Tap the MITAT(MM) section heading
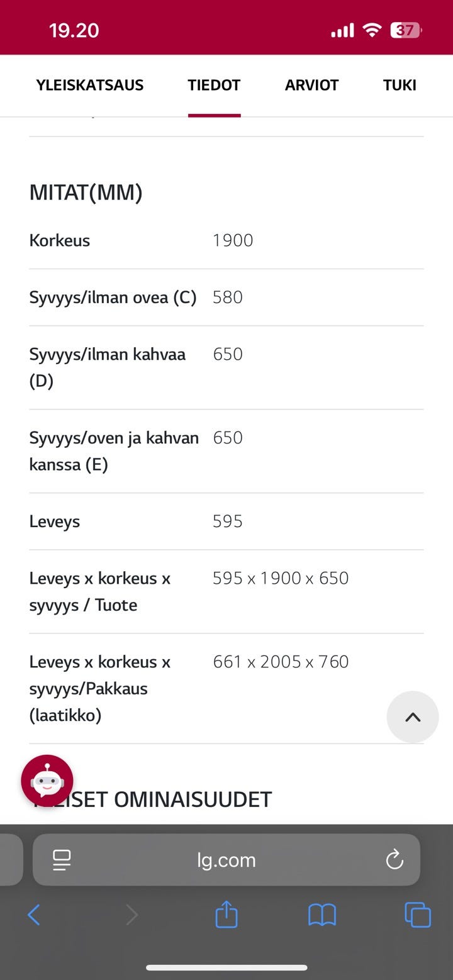The image size is (453, 980). coord(86,192)
